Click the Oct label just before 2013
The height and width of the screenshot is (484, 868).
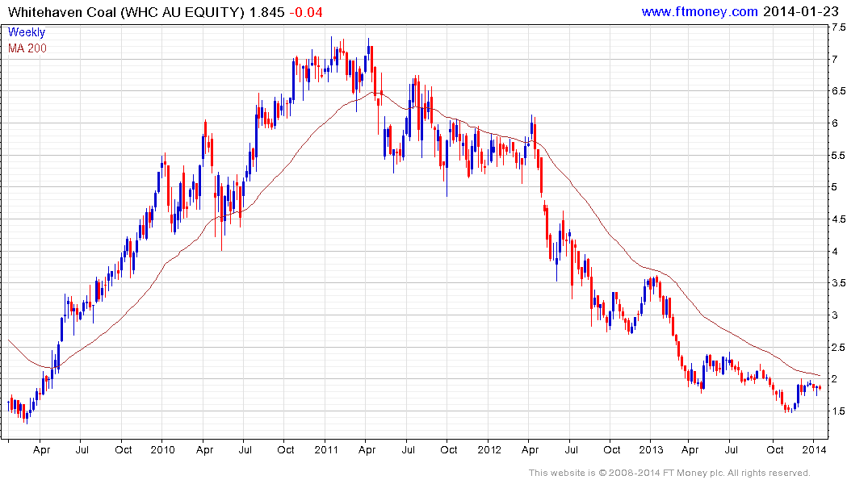(612, 449)
